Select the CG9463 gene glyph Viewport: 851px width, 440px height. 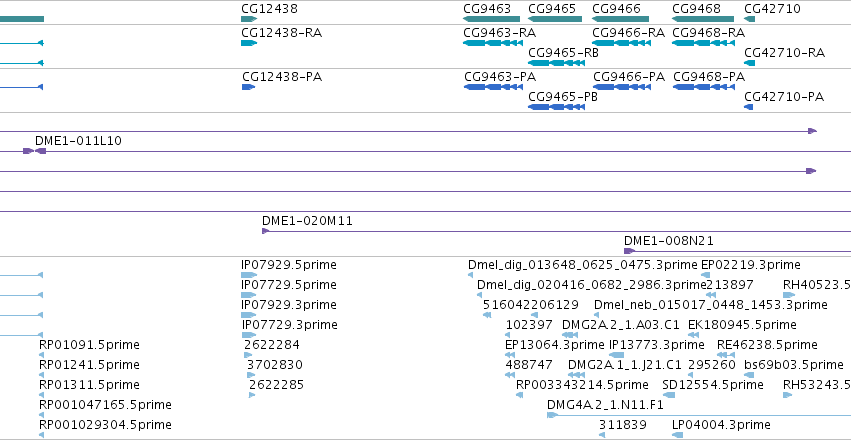click(x=491, y=19)
